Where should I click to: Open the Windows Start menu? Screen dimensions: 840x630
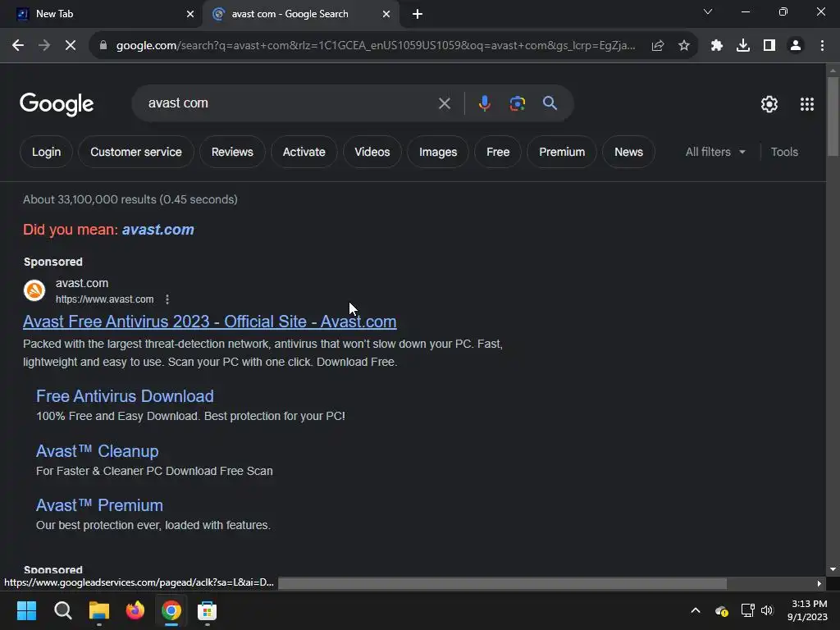coord(26,610)
